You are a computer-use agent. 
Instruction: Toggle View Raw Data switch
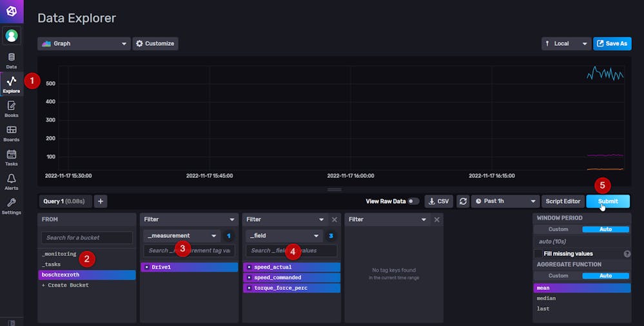(x=413, y=201)
